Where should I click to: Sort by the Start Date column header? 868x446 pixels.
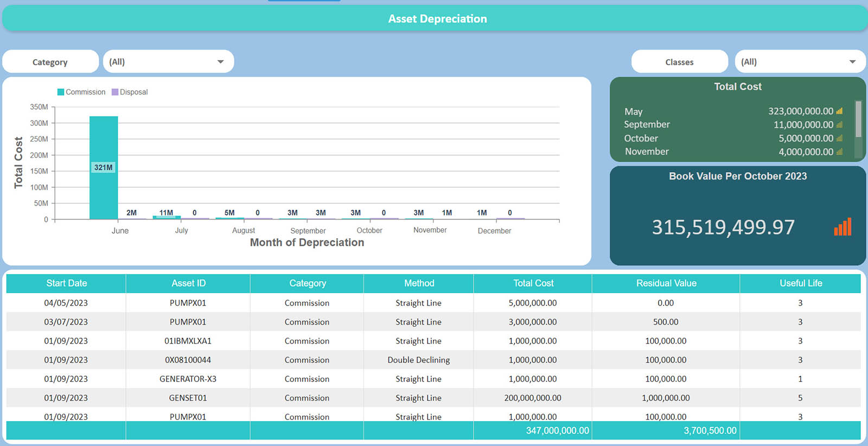click(x=66, y=283)
